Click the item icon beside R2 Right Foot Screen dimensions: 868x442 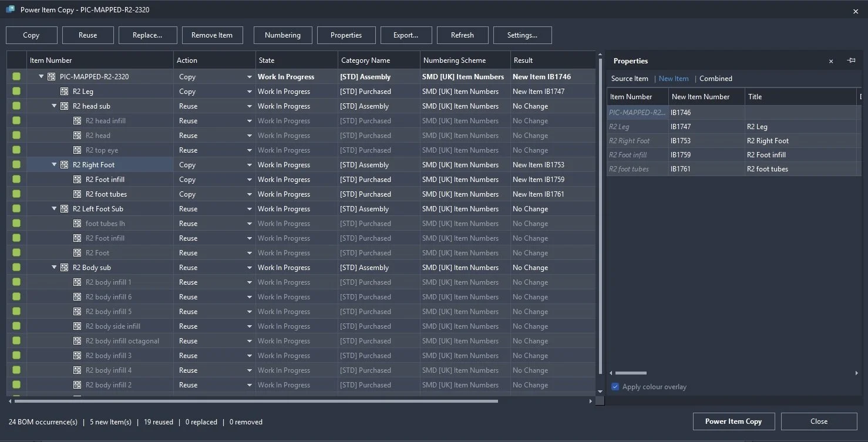coord(64,165)
